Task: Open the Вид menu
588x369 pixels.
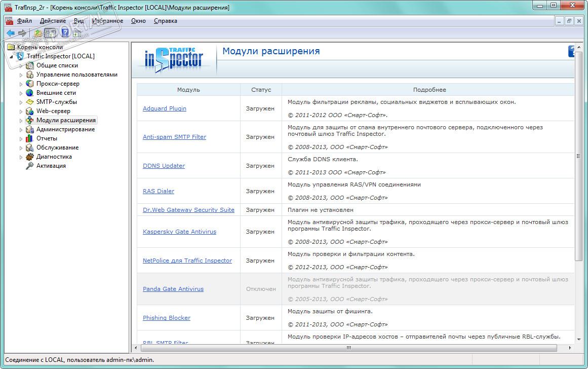Action: (x=79, y=21)
